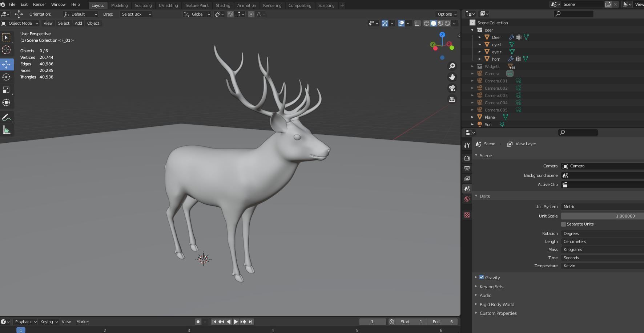Toggle proportional editing button
The height and width of the screenshot is (333, 644).
click(x=251, y=14)
